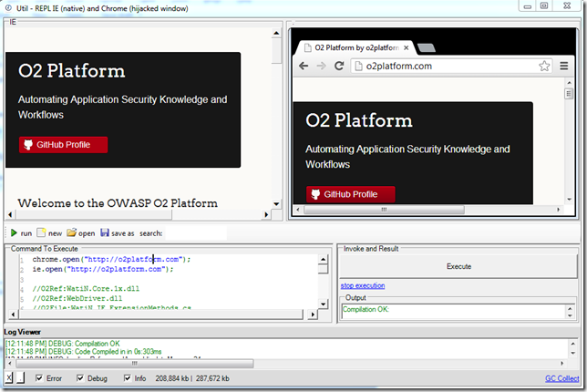
Task: Reload the page in Chrome
Action: [x=339, y=66]
